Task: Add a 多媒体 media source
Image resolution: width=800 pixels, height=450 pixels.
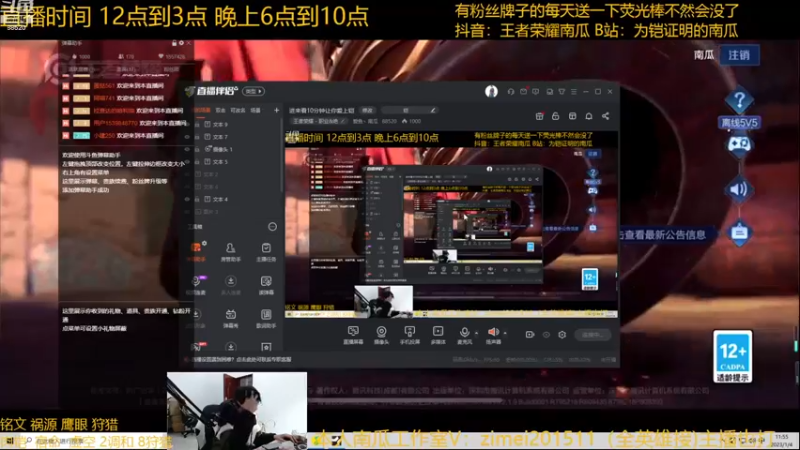Action: pyautogui.click(x=438, y=335)
